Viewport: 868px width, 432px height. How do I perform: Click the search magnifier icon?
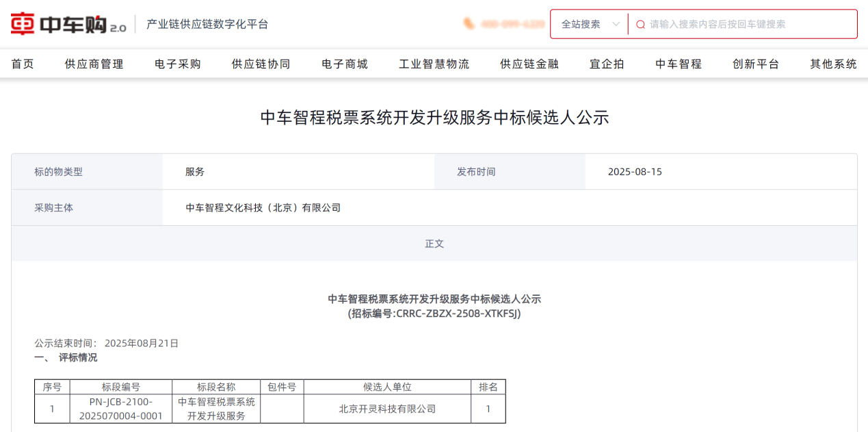point(640,25)
